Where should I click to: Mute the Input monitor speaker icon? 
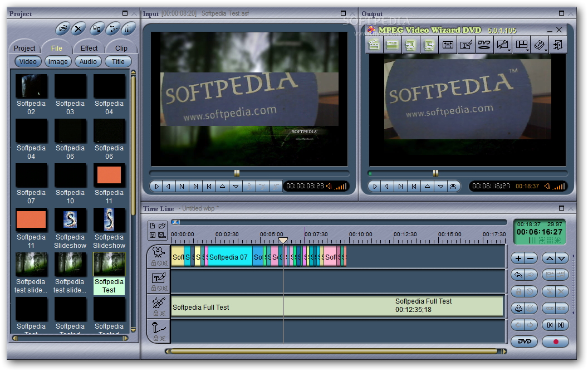pos(329,186)
